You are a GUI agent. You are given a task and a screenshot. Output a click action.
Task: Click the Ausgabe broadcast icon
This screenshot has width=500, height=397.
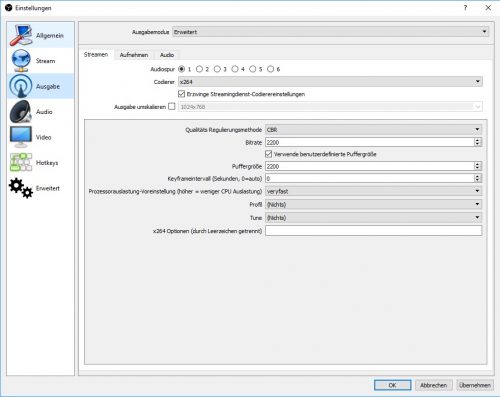pos(21,86)
